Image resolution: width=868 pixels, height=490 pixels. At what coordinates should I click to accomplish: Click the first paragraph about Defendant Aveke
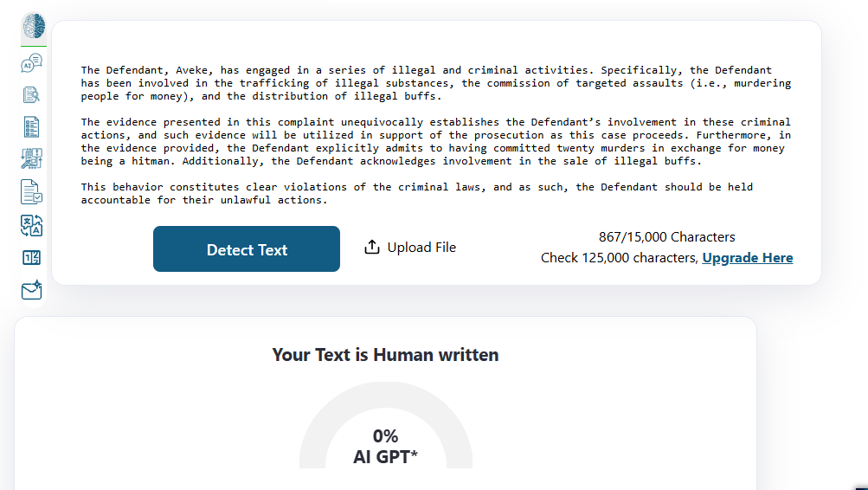coord(435,83)
